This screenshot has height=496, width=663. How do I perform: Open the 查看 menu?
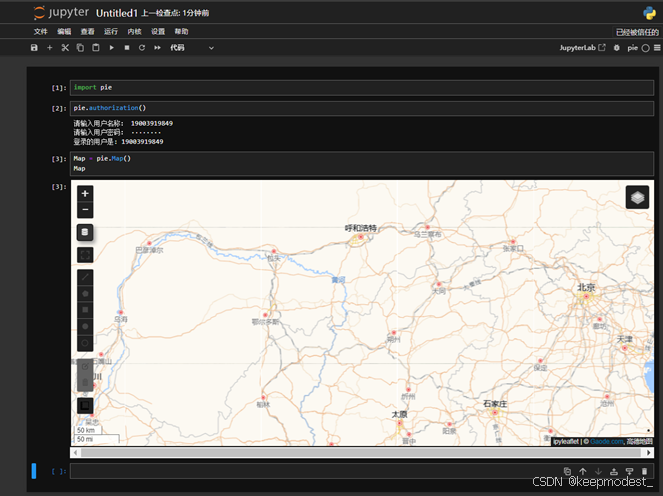coord(88,32)
